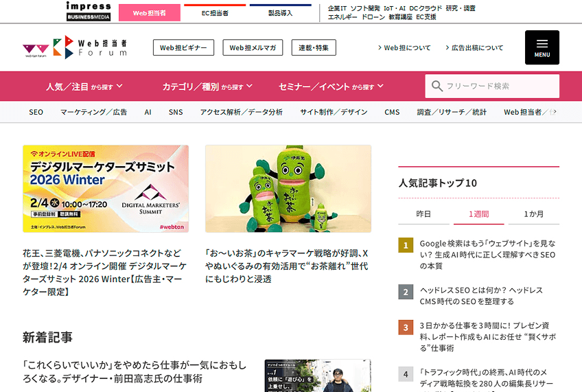Open the 教育講座 header link
Viewport: 582px width, 392px height.
[401, 17]
